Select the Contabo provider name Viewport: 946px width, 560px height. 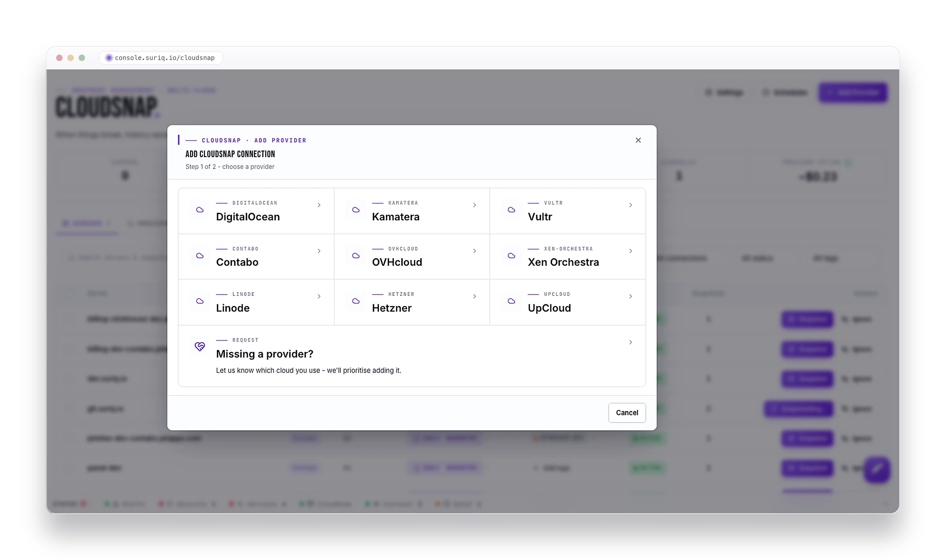pos(237,262)
